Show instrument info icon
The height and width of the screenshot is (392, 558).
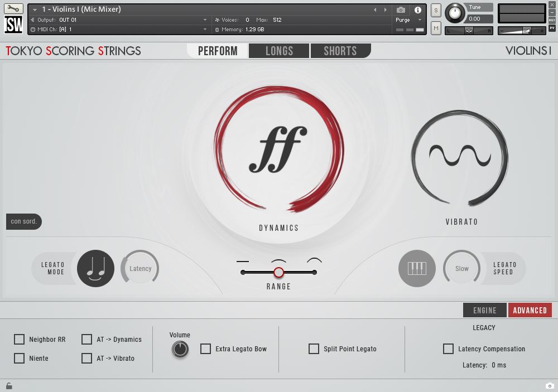tap(418, 9)
